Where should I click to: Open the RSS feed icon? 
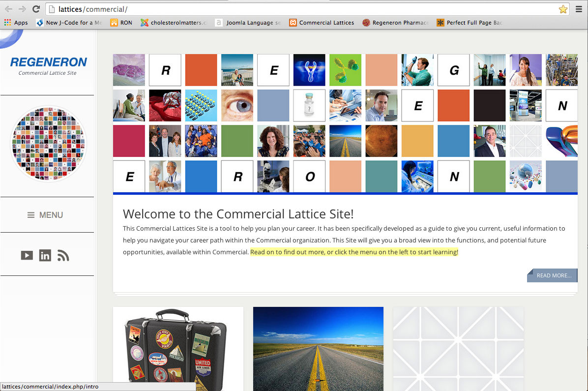pos(63,256)
